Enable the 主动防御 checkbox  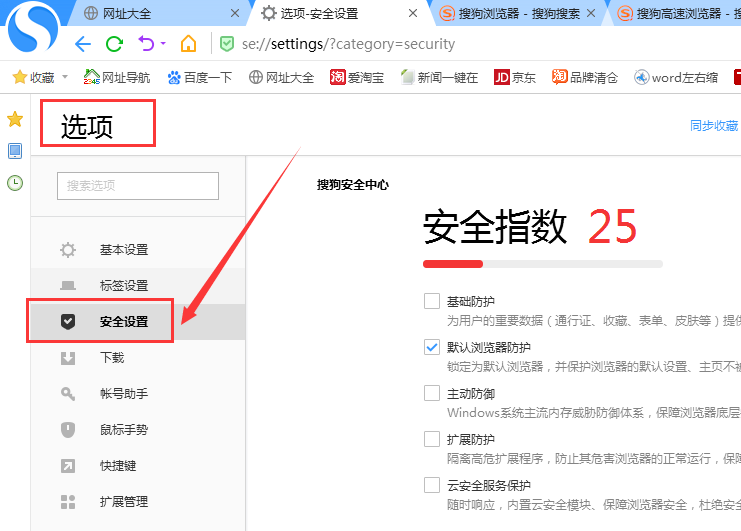(x=432, y=393)
